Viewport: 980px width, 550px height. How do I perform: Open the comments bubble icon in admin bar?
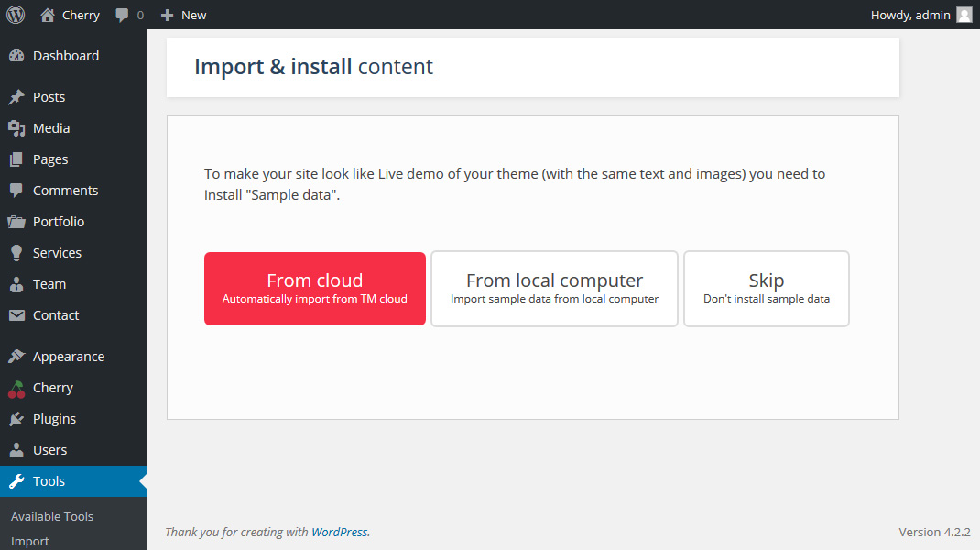coord(122,15)
